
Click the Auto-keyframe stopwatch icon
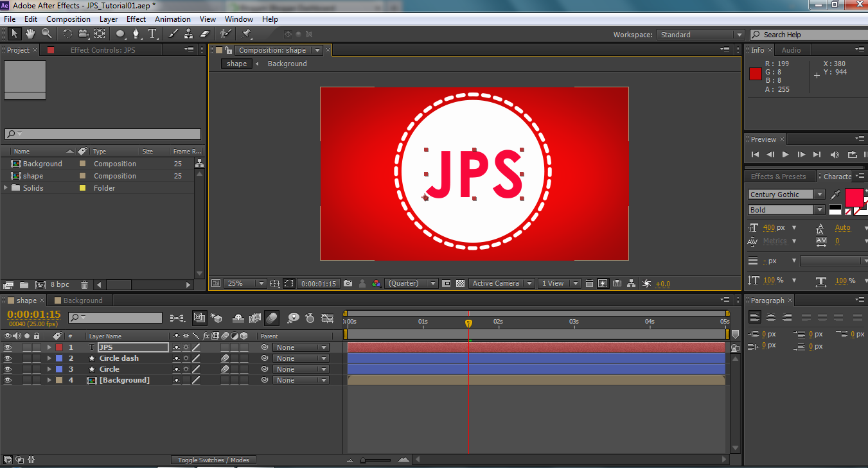(310, 318)
